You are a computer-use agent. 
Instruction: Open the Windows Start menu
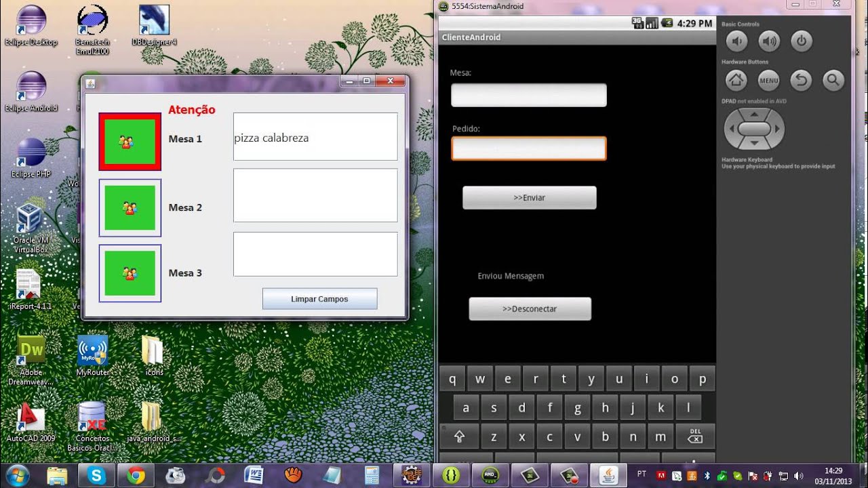pyautogui.click(x=17, y=475)
